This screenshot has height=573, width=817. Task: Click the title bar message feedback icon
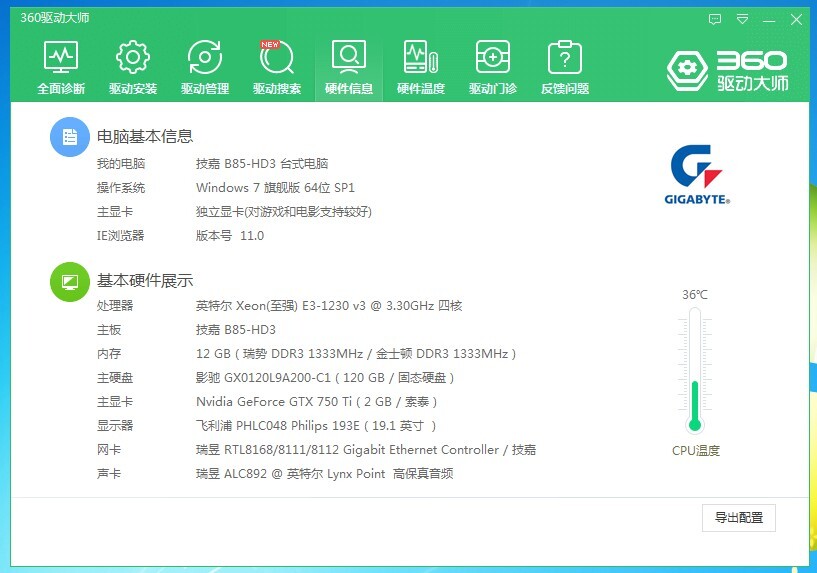[x=715, y=19]
